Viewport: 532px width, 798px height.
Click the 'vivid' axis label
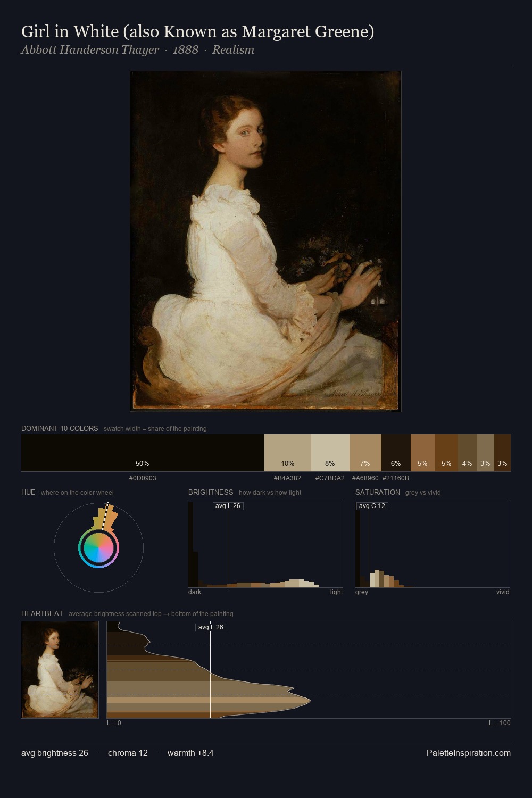pyautogui.click(x=503, y=592)
